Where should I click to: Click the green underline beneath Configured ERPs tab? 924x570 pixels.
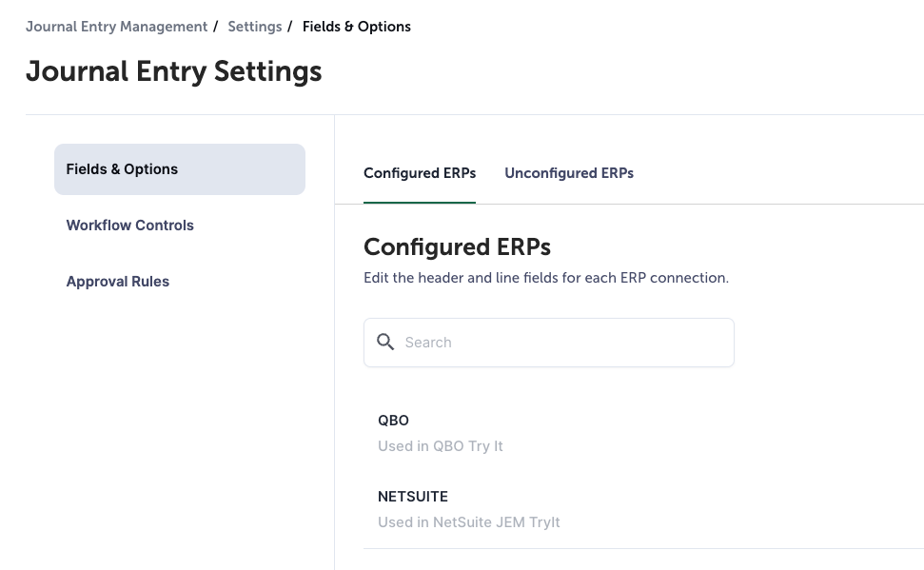pyautogui.click(x=420, y=203)
